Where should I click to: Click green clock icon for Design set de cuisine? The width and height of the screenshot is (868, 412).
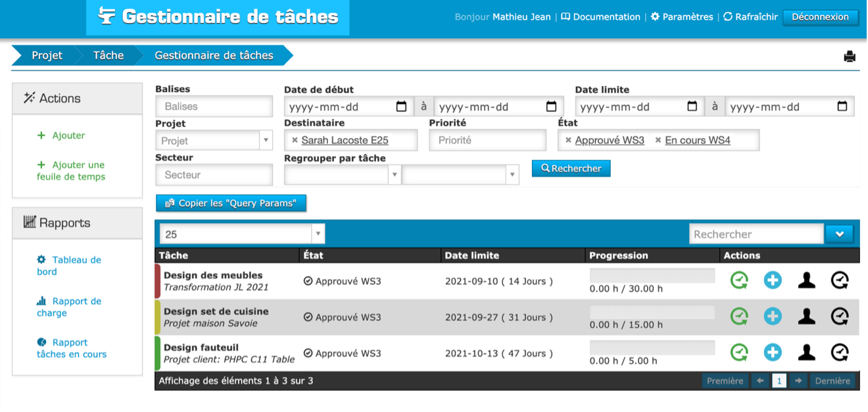739,317
